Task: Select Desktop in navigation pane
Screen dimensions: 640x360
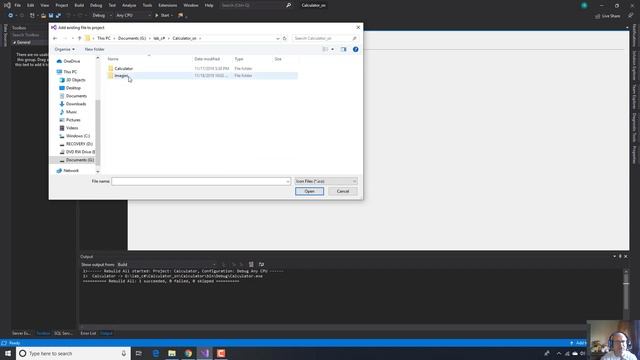Action: click(73, 88)
